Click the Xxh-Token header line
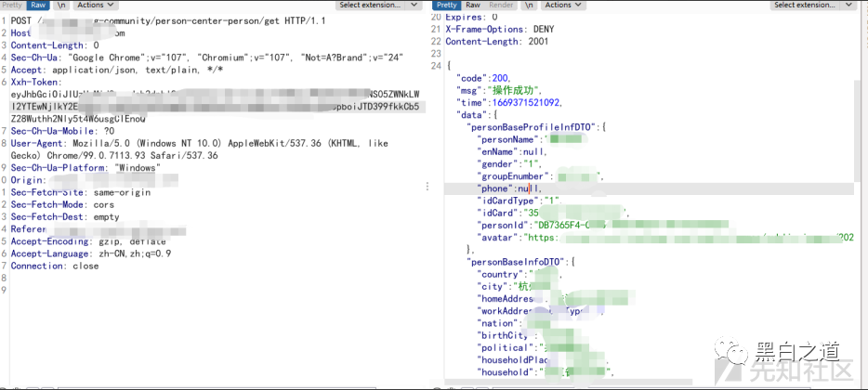 point(37,82)
